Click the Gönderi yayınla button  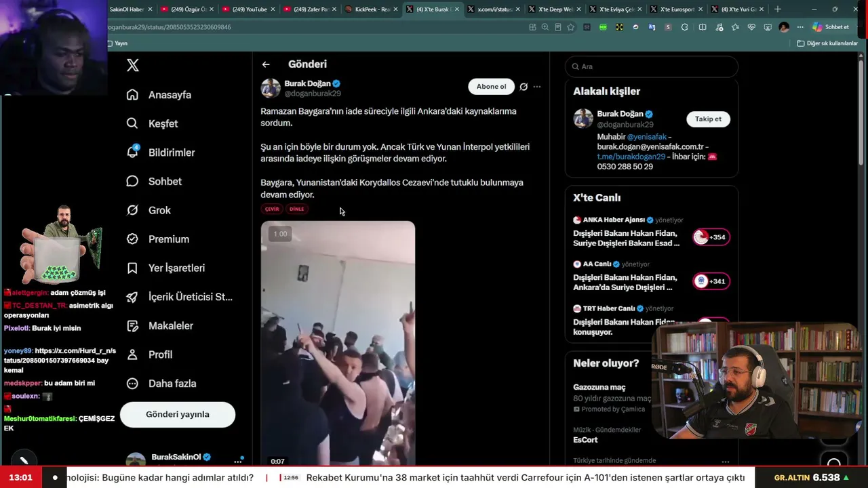(178, 414)
